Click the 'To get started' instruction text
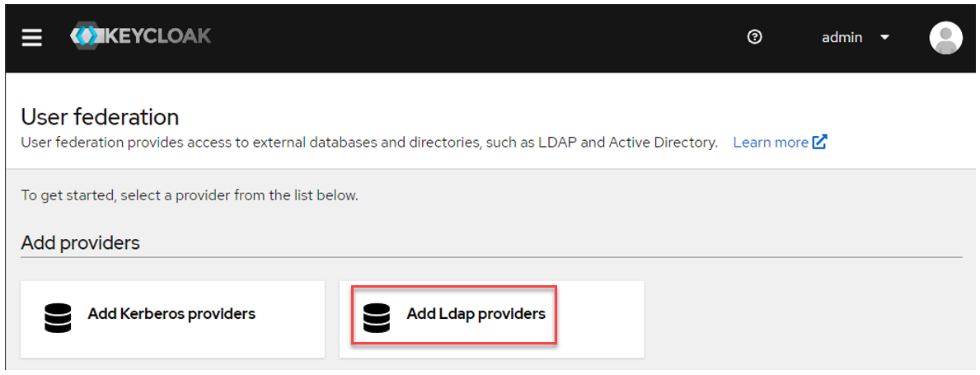 190,195
